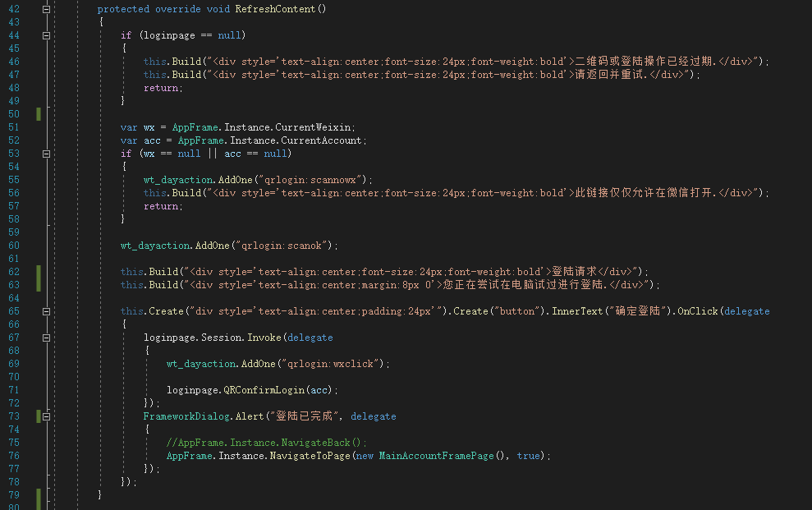Collapse the Create button OnClick delegate, line 65

pyautogui.click(x=46, y=312)
